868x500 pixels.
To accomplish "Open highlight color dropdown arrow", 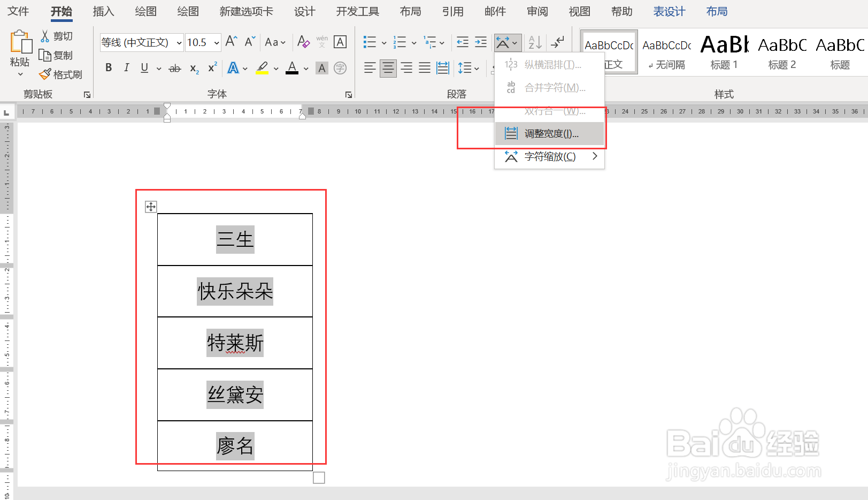I will coord(276,69).
